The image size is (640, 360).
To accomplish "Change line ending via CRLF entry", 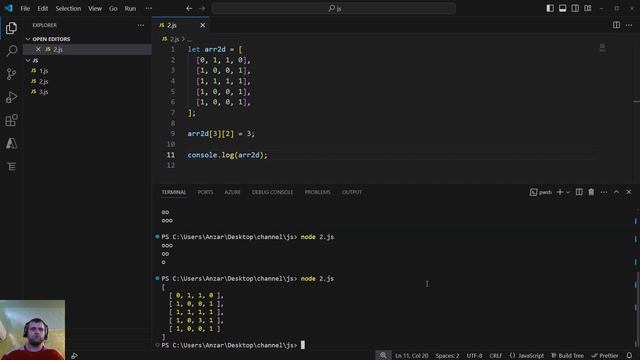I will [x=496, y=356].
